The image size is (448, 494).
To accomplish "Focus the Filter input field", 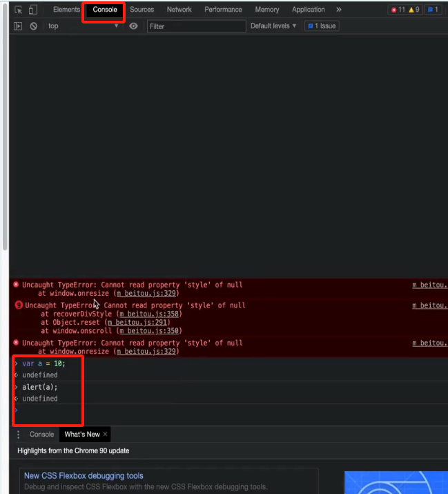I will coord(197,26).
